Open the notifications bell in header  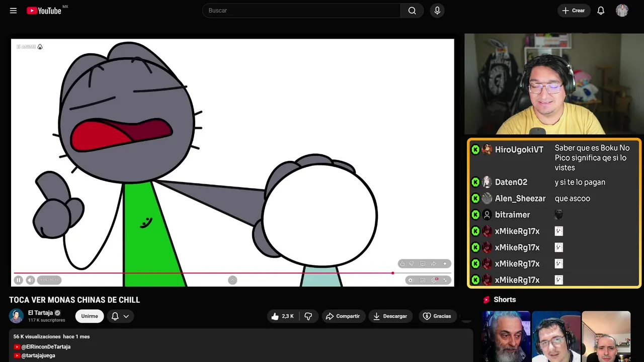pos(601,11)
